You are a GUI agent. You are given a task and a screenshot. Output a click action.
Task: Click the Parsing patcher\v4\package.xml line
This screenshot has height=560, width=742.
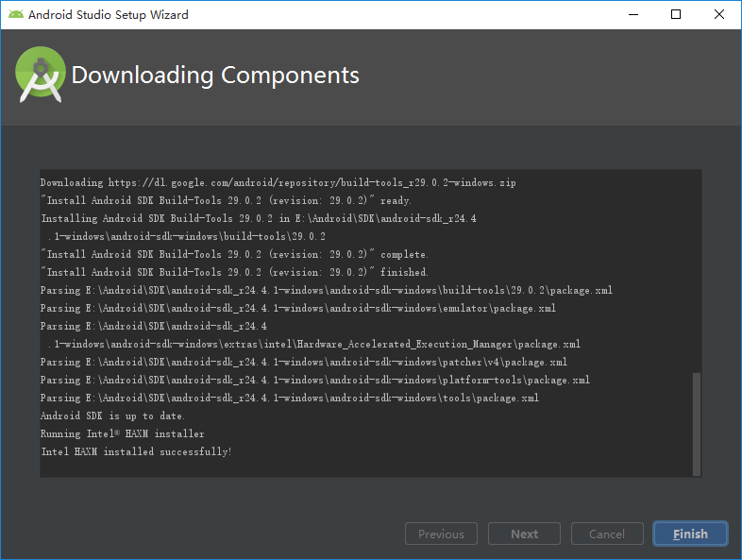304,362
